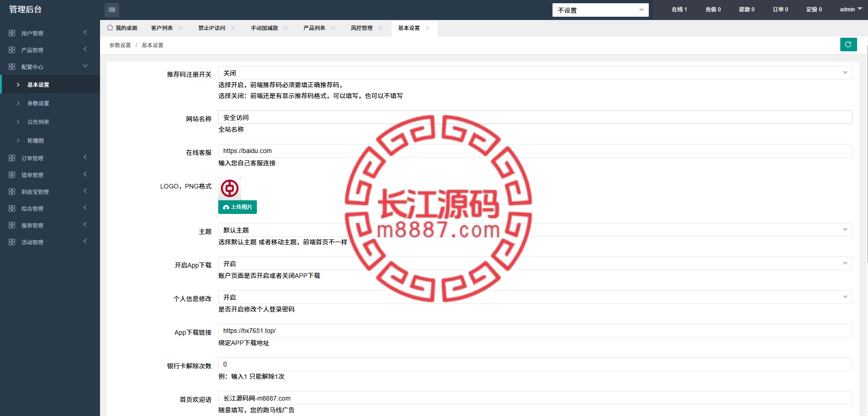Switch to the 禁止IP访问 tab

coord(212,28)
